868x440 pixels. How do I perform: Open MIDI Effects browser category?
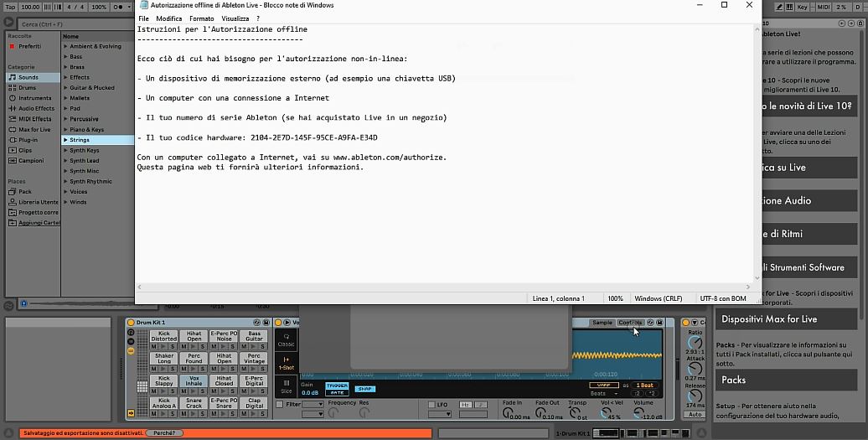click(x=33, y=119)
